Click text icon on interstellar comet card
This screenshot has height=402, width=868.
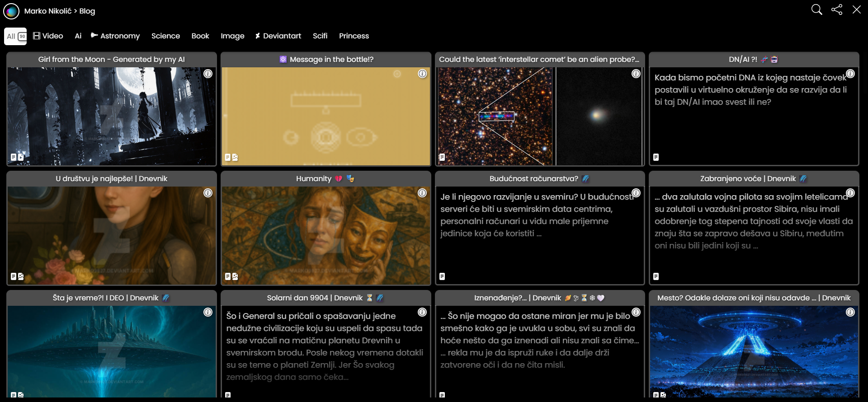pyautogui.click(x=442, y=157)
